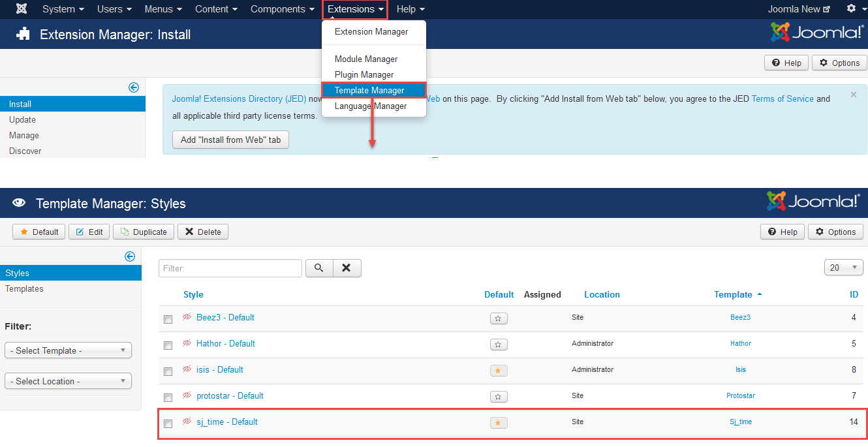Open the Help menu in top bar
This screenshot has height=447, width=868.
coord(411,9)
